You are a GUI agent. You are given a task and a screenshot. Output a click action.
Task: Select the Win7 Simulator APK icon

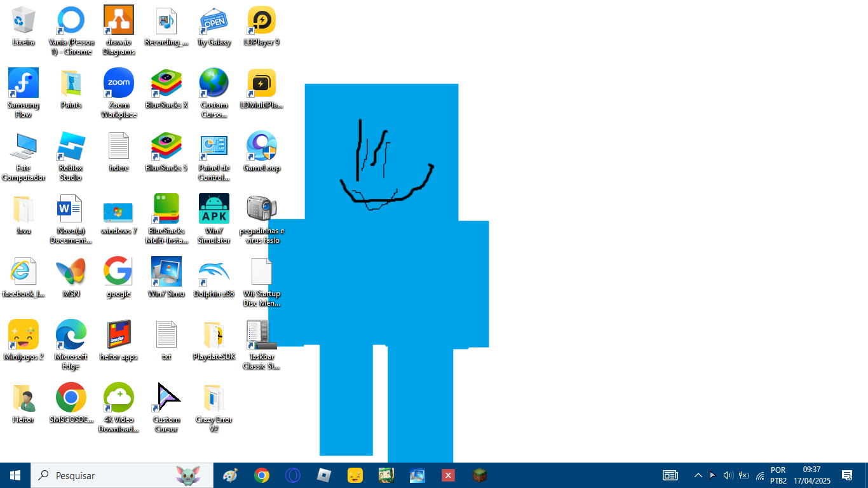pyautogui.click(x=214, y=219)
